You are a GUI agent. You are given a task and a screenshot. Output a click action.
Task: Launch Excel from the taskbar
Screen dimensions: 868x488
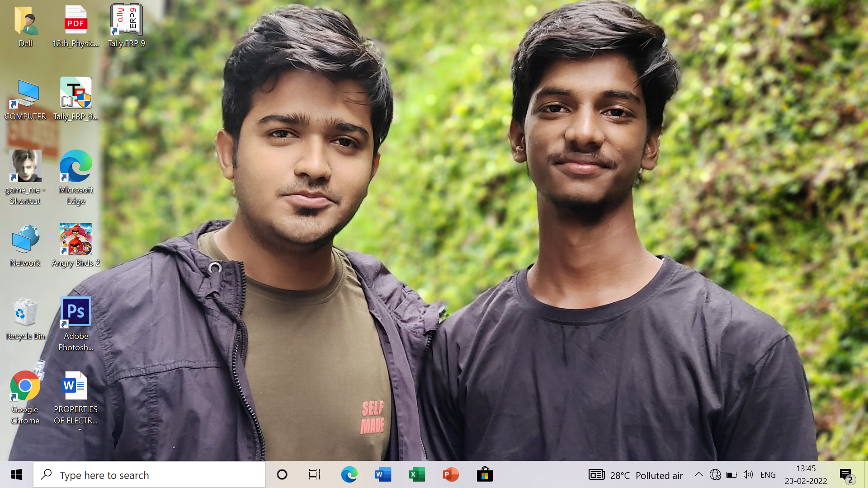(417, 475)
